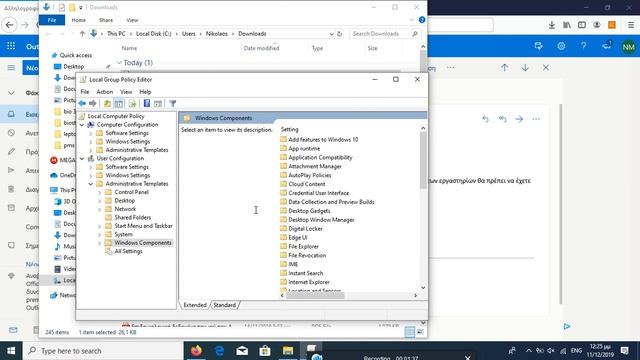Go to next message with down arrow

525,68
